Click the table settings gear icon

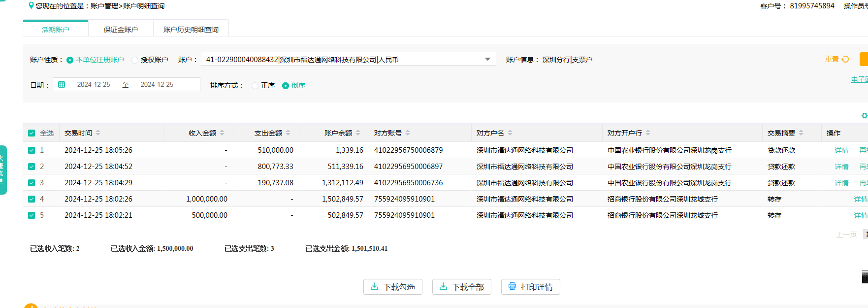[x=864, y=116]
